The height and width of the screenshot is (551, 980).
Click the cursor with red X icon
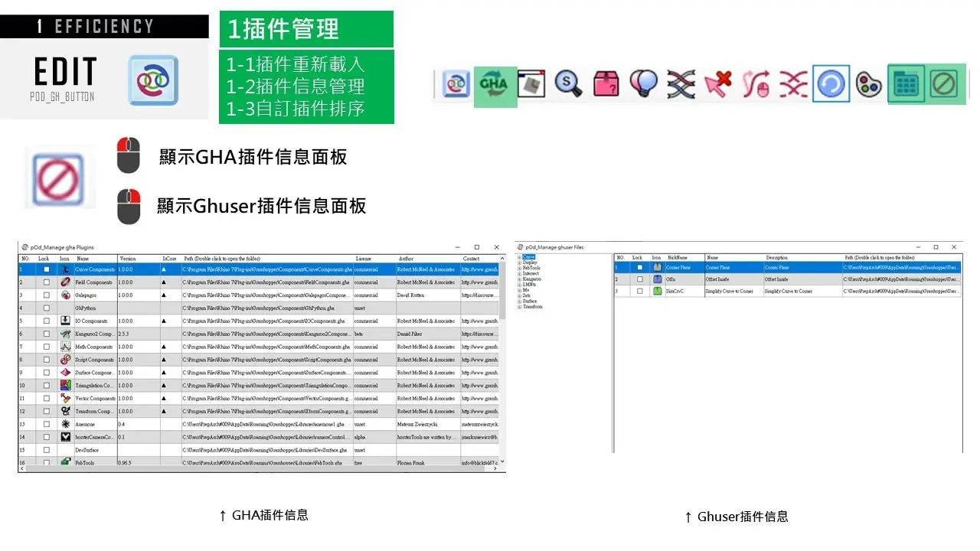pyautogui.click(x=718, y=84)
